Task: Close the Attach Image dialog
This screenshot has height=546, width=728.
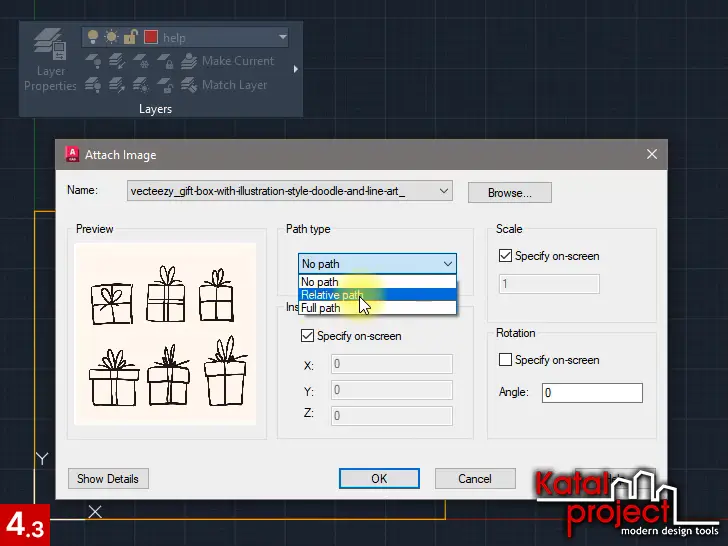Action: click(652, 154)
